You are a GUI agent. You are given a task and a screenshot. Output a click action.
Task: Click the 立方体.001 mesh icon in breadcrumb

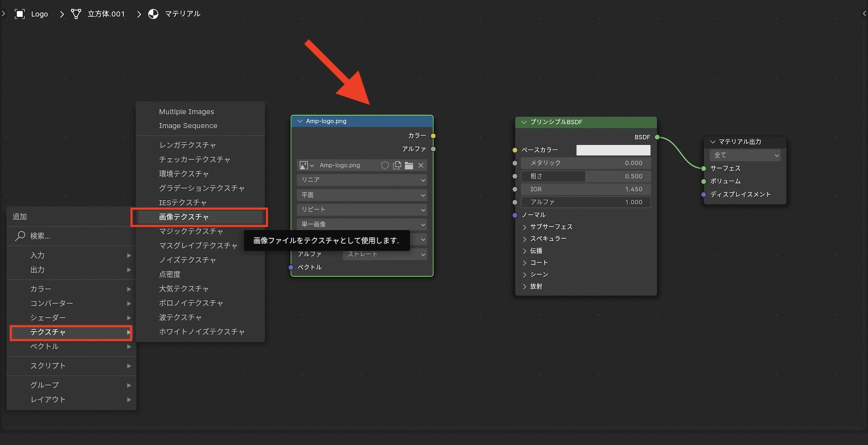tap(76, 14)
